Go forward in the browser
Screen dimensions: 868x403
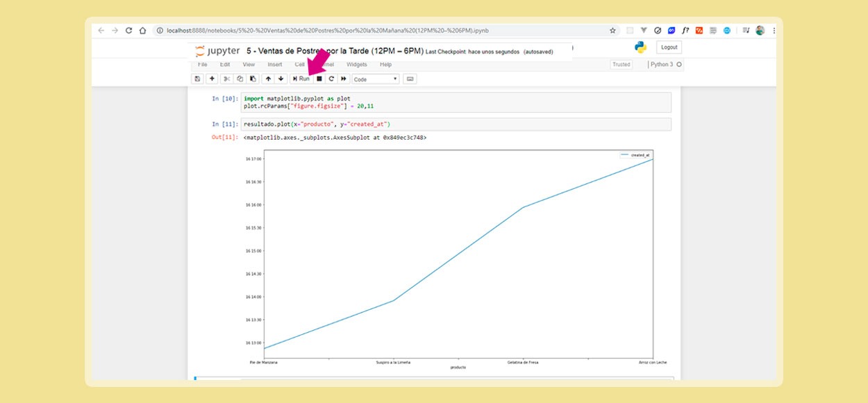[115, 31]
